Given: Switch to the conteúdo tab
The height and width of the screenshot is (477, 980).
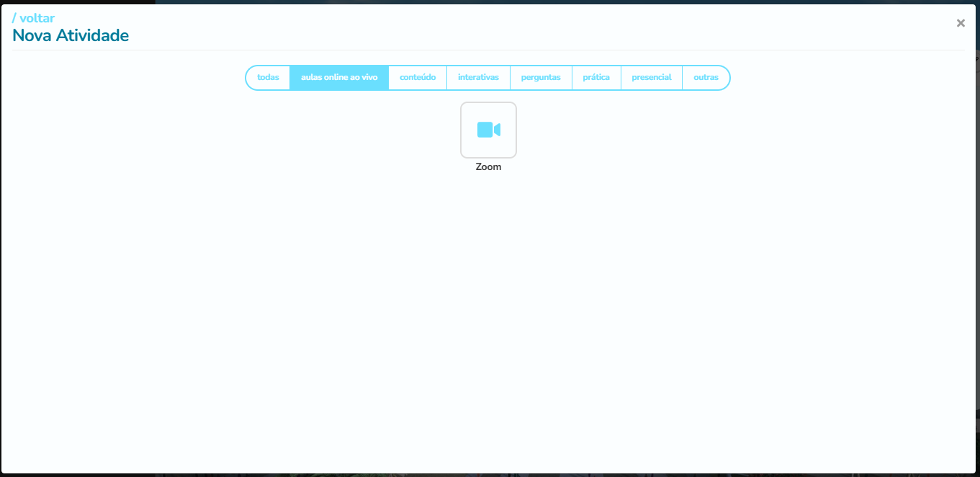Looking at the screenshot, I should tap(418, 78).
